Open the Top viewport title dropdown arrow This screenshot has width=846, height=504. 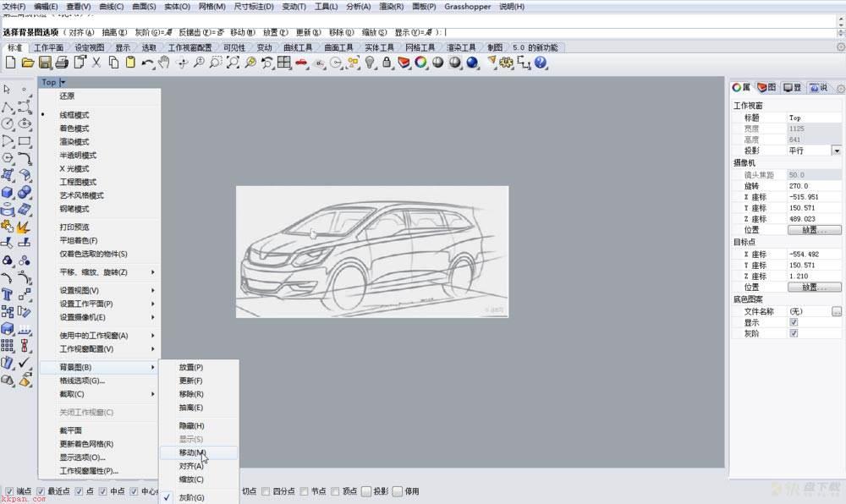tap(63, 82)
